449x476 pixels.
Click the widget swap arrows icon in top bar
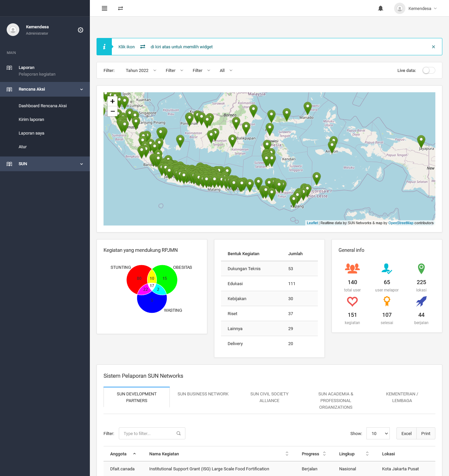(x=120, y=8)
